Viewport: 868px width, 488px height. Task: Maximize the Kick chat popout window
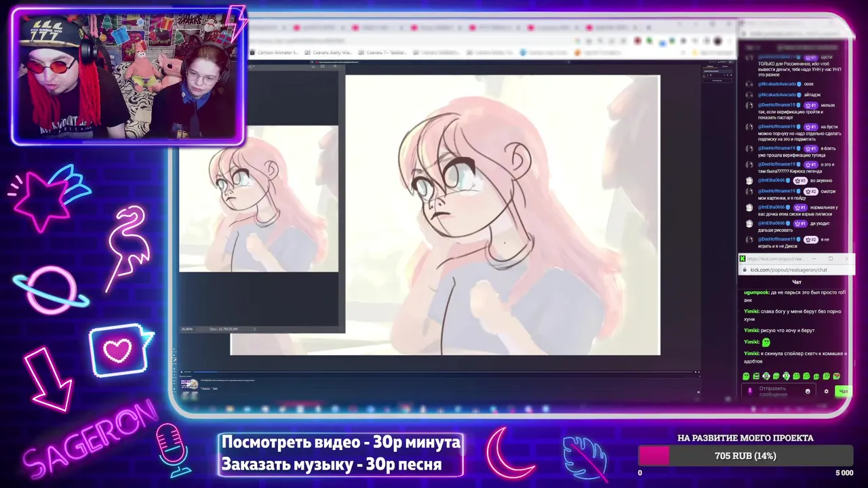click(831, 258)
